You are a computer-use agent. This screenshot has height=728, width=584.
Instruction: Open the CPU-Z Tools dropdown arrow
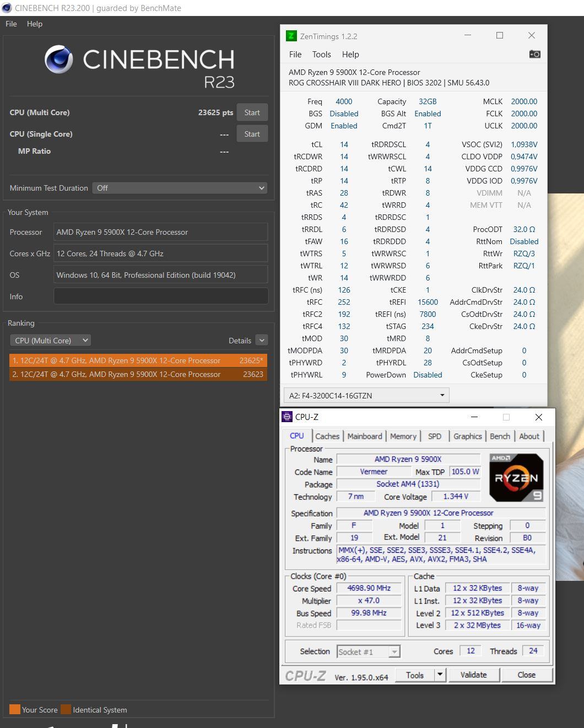[440, 675]
